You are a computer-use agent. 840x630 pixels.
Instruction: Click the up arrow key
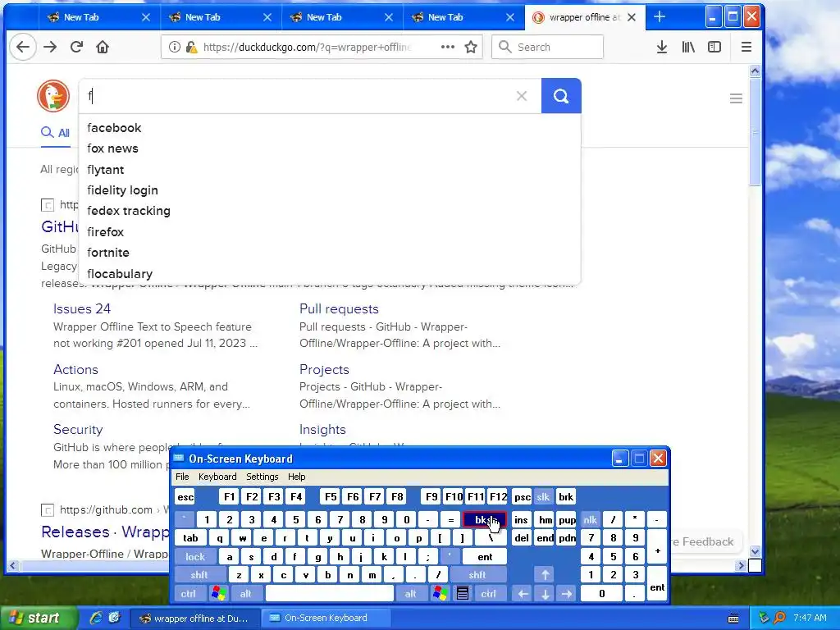pos(545,575)
